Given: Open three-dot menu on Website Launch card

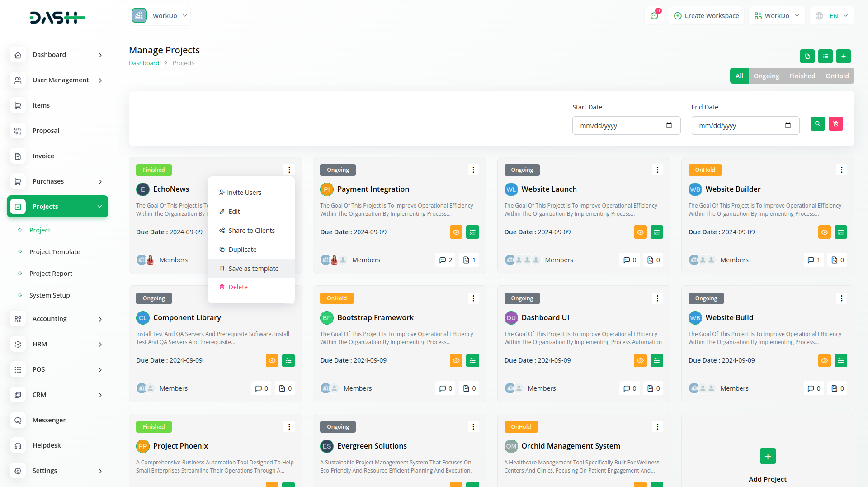Looking at the screenshot, I should pyautogui.click(x=657, y=170).
